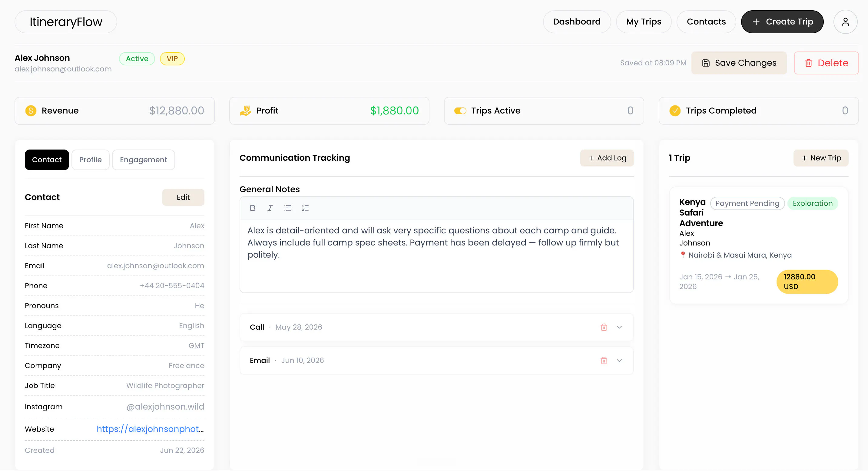Insert a bulleted list in notes
The width and height of the screenshot is (868, 471).
click(x=287, y=208)
